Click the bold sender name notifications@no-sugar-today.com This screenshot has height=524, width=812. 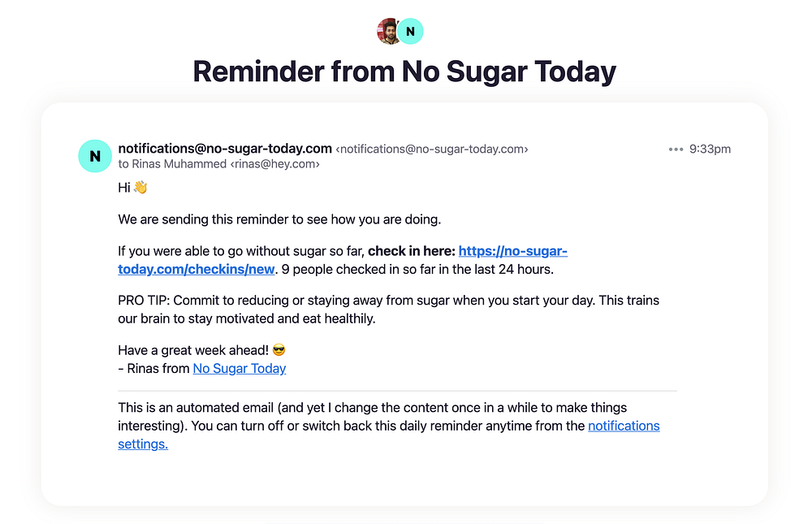225,149
